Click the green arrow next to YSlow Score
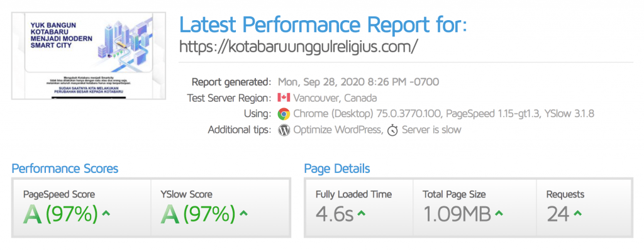644x251 pixels. (x=243, y=213)
